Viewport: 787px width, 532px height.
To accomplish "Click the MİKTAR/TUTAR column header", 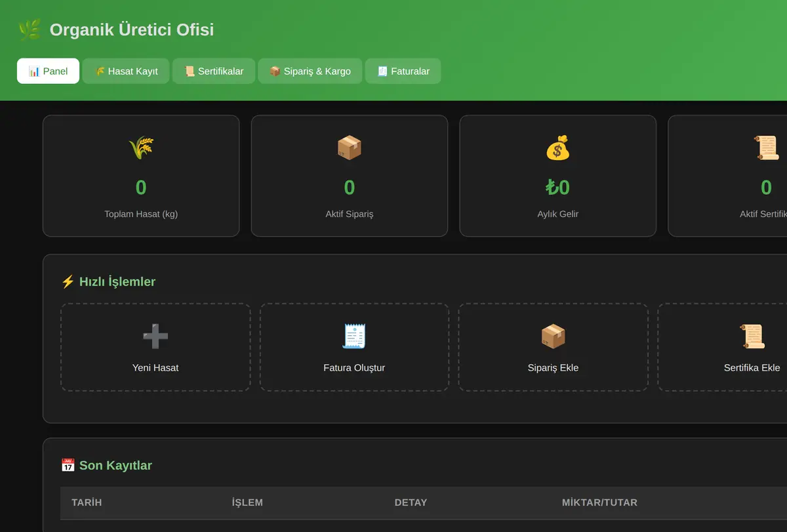I will tap(599, 502).
